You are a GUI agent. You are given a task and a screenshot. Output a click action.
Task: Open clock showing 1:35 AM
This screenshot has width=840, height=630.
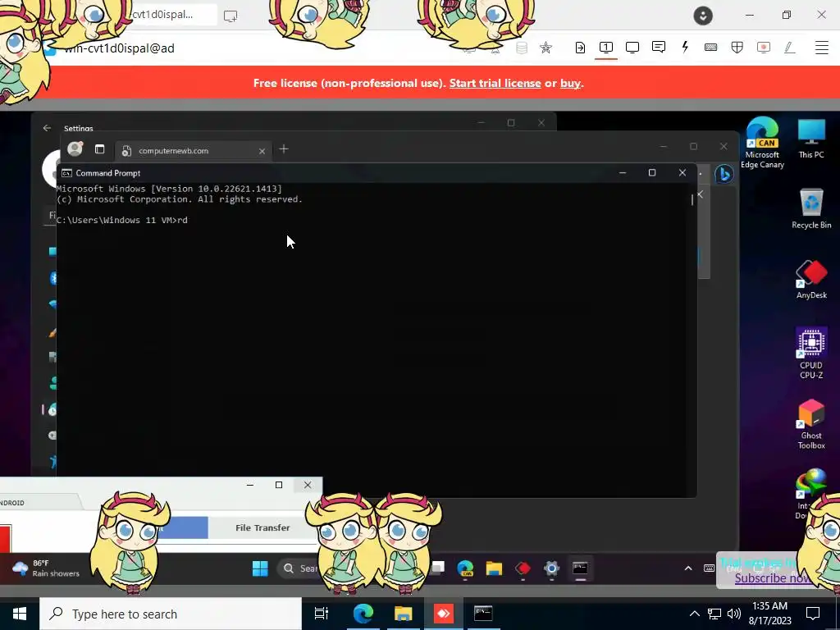pos(770,614)
